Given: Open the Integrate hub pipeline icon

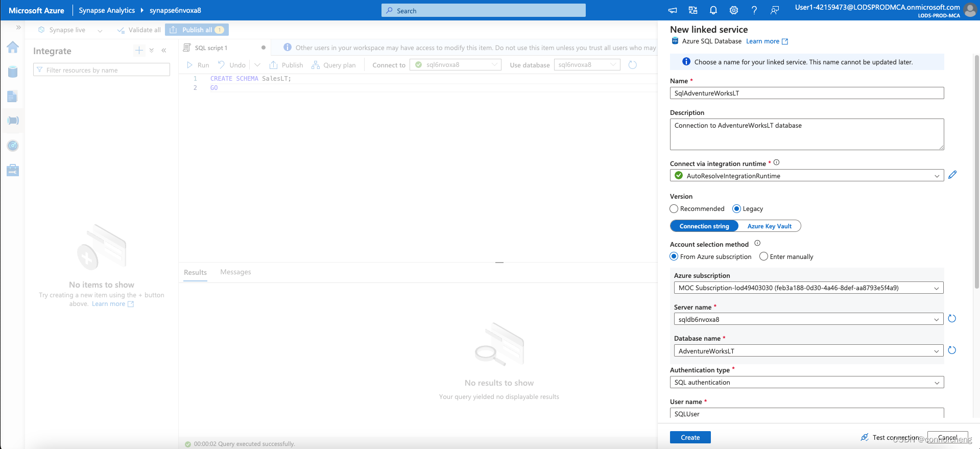Looking at the screenshot, I should [x=13, y=121].
